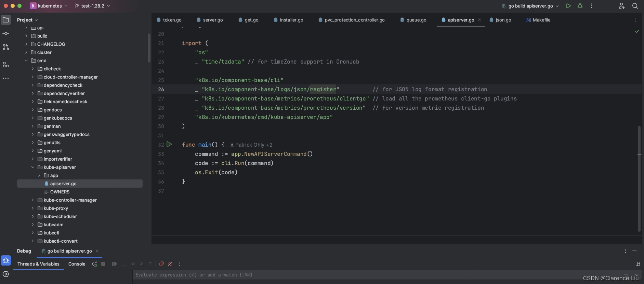Image resolution: width=644 pixels, height=284 pixels.
Task: Rerun the debug session
Action: 94,264
